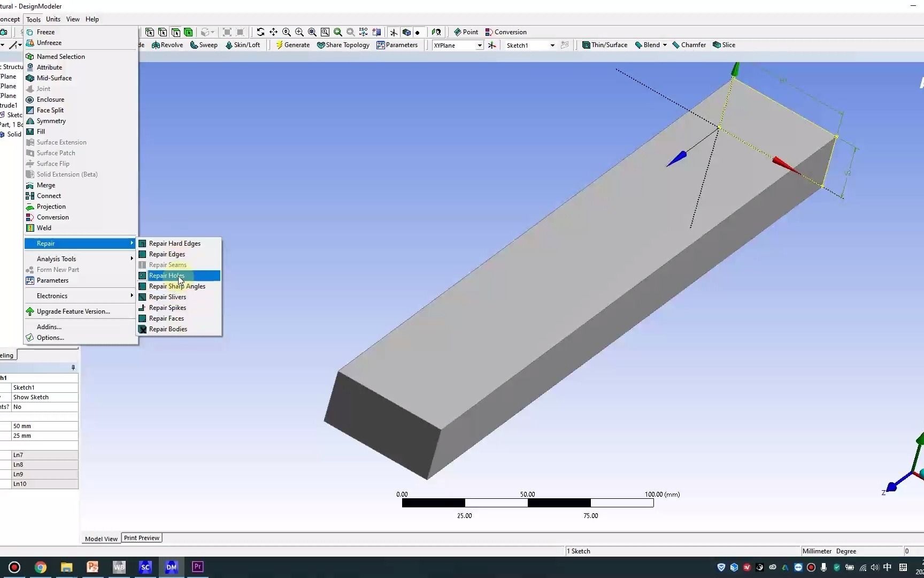
Task: Switch to the Print Preview tab
Action: point(141,538)
